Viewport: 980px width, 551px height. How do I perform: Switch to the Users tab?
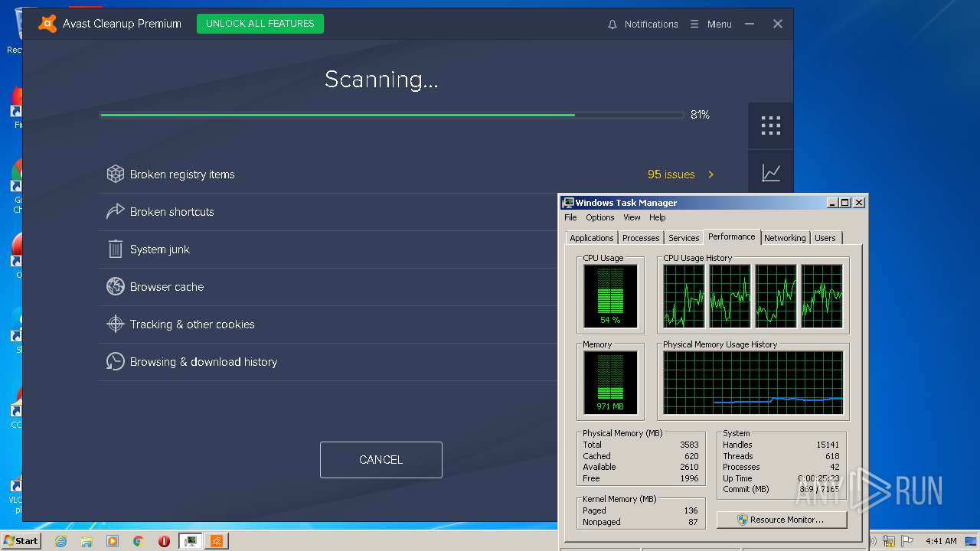825,238
